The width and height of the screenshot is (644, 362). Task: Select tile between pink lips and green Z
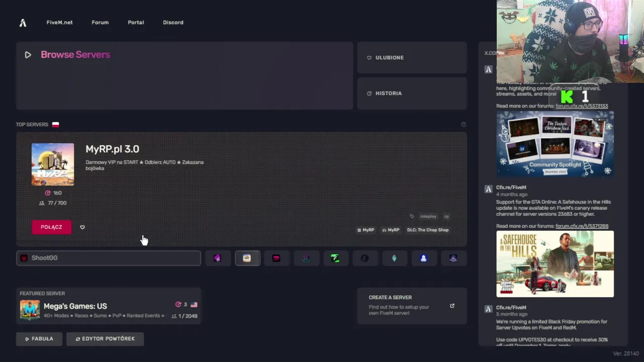point(306,258)
